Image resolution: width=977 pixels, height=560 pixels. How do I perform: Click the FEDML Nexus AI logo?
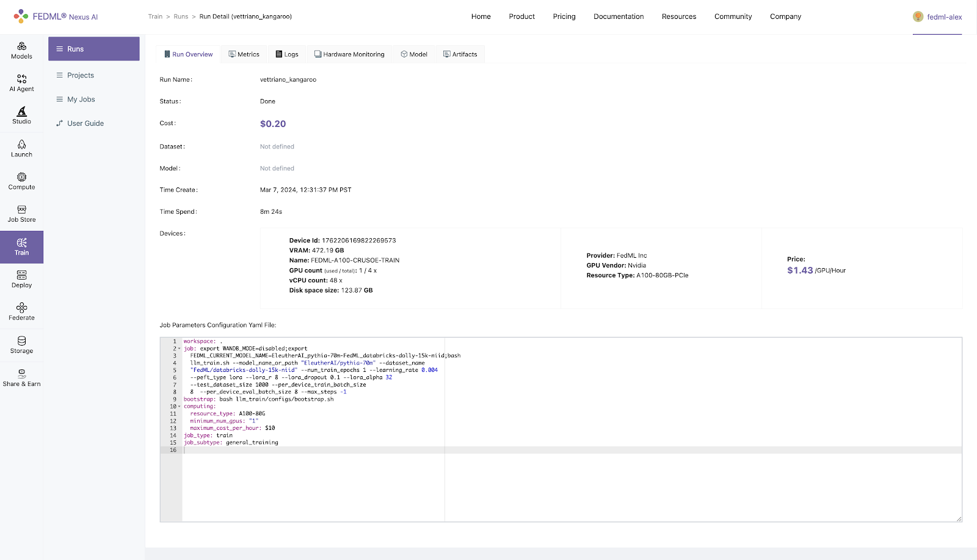pyautogui.click(x=56, y=16)
